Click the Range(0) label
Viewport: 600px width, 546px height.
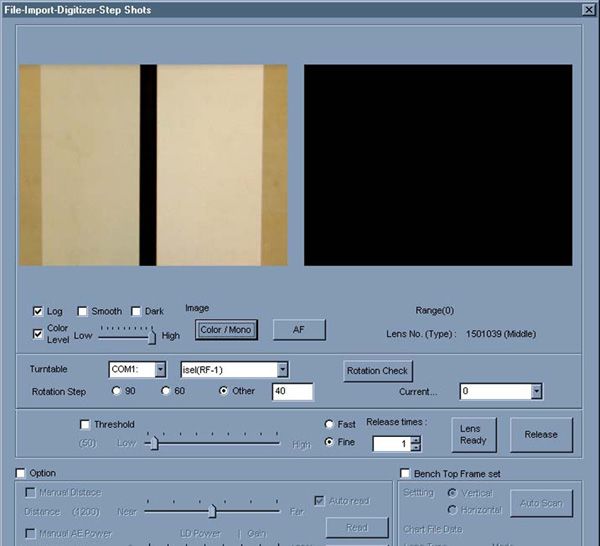[435, 310]
